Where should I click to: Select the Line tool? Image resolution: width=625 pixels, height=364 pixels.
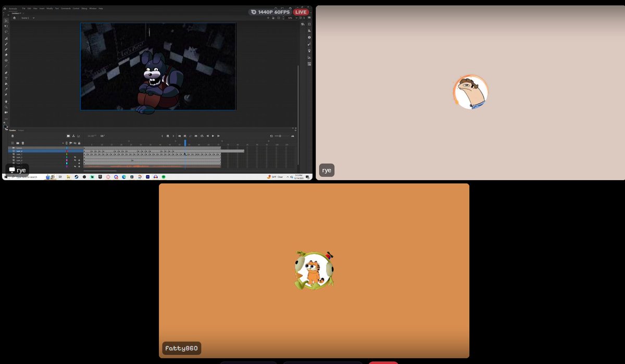[6, 66]
